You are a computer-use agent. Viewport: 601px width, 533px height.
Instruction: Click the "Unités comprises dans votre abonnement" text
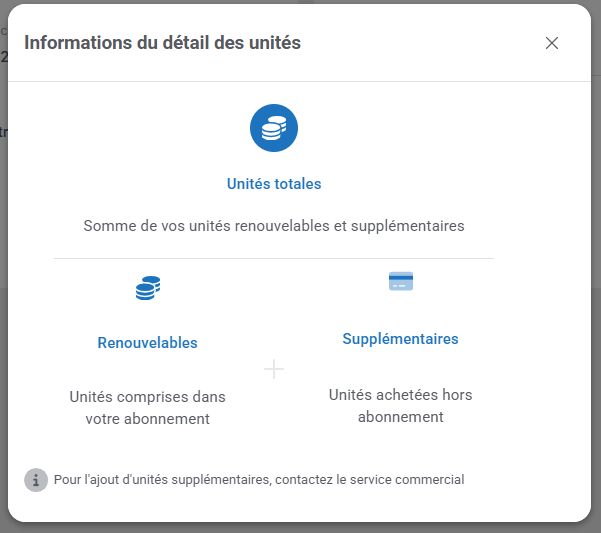[148, 407]
